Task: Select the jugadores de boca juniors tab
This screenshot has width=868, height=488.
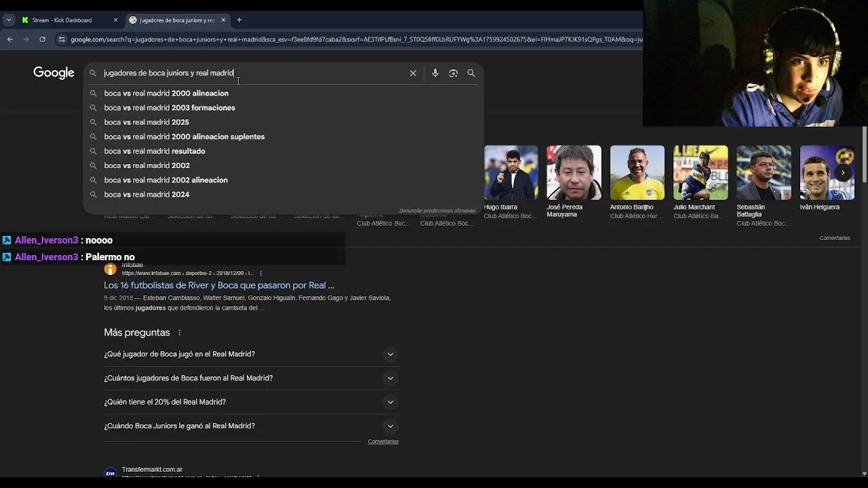Action: pyautogui.click(x=177, y=20)
